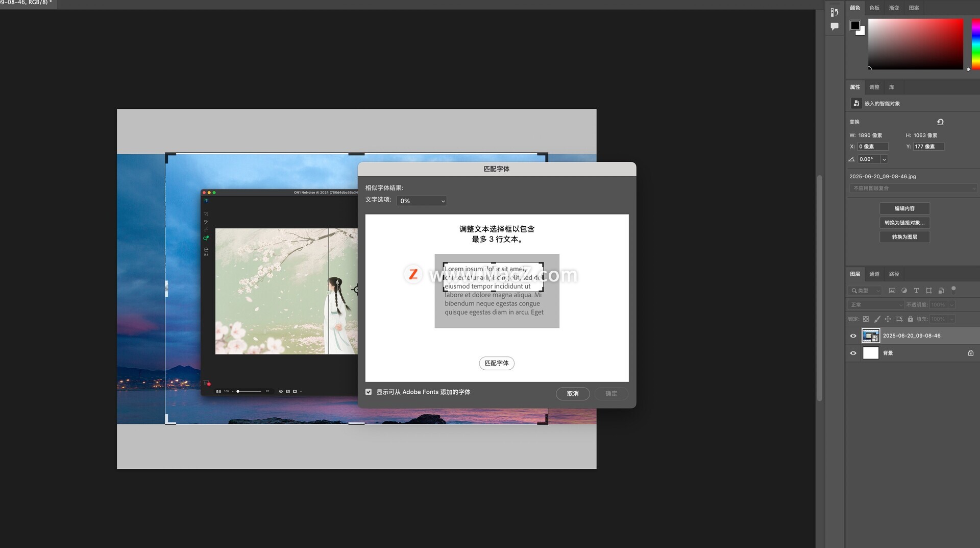Select the 背景 layer thumbnail
Image resolution: width=980 pixels, height=548 pixels.
tap(871, 353)
